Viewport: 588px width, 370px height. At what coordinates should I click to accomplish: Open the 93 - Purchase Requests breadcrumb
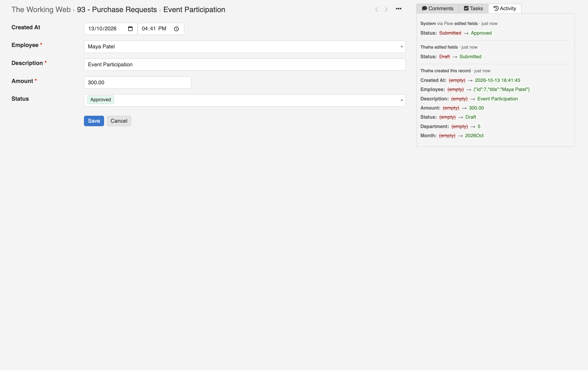pyautogui.click(x=117, y=10)
